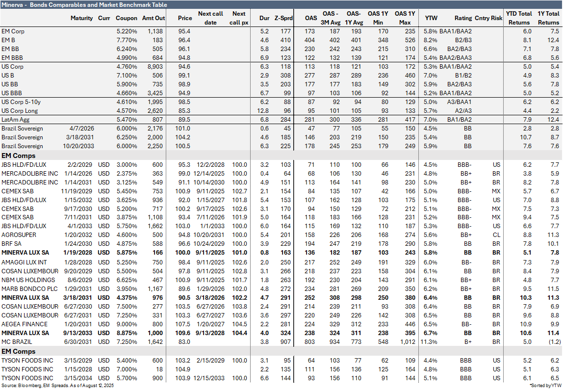Click the 'EM Corp' row label
This screenshot has width=563, height=392.
(x=13, y=31)
